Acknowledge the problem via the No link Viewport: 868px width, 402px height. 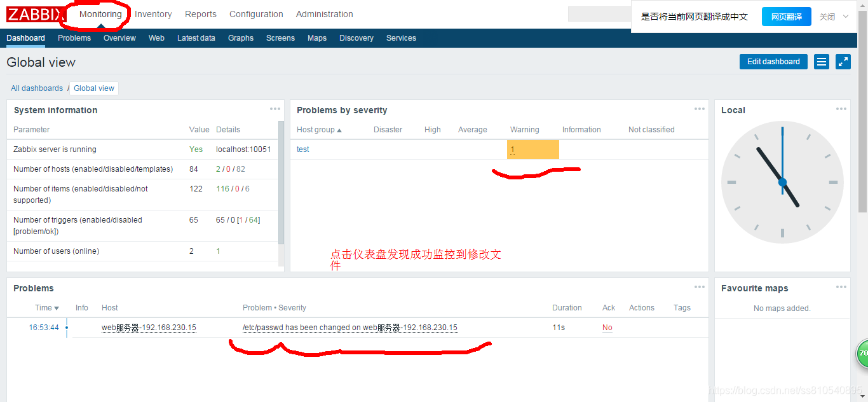coord(607,328)
